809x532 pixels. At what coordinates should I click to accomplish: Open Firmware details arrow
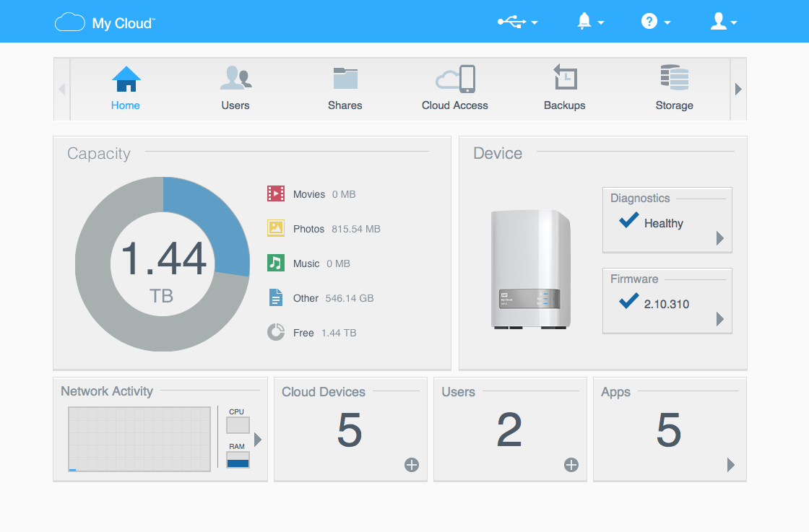point(720,319)
